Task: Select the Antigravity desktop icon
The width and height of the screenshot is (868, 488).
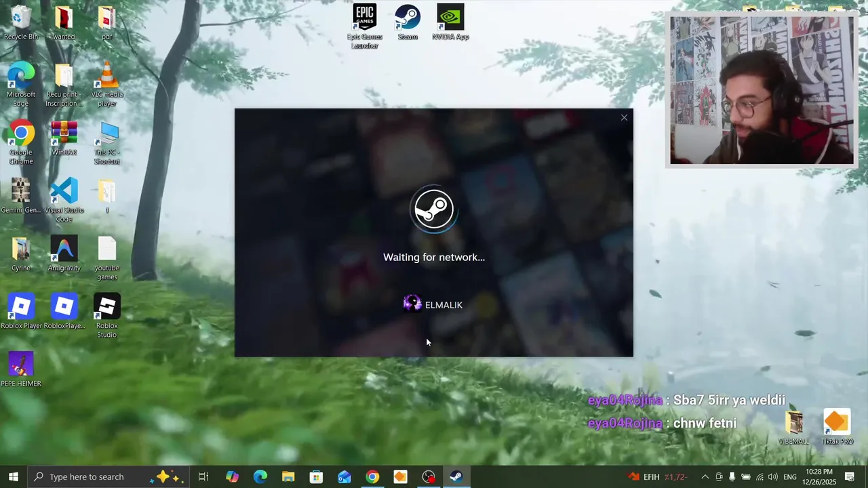Action: [x=64, y=254]
